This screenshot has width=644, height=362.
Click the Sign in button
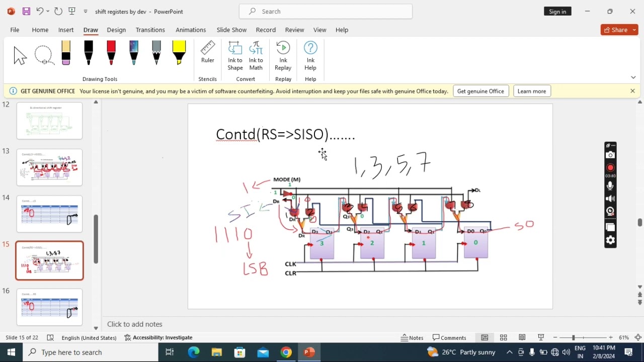pos(557,11)
